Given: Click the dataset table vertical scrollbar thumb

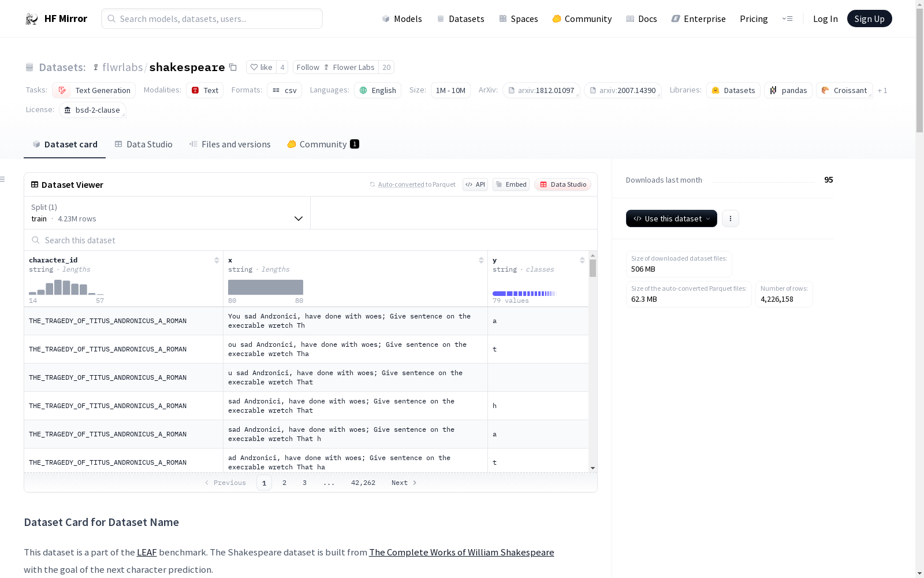Looking at the screenshot, I should (x=593, y=268).
